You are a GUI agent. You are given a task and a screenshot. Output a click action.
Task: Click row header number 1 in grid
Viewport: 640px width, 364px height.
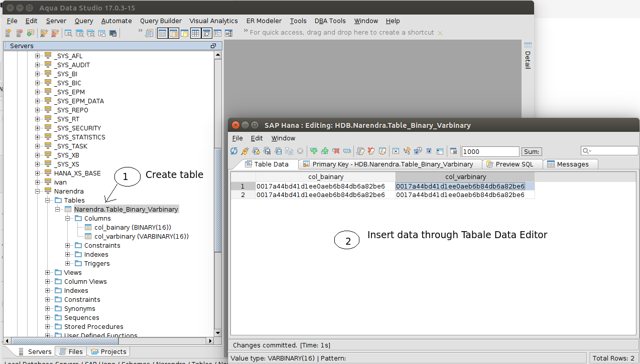click(x=243, y=186)
